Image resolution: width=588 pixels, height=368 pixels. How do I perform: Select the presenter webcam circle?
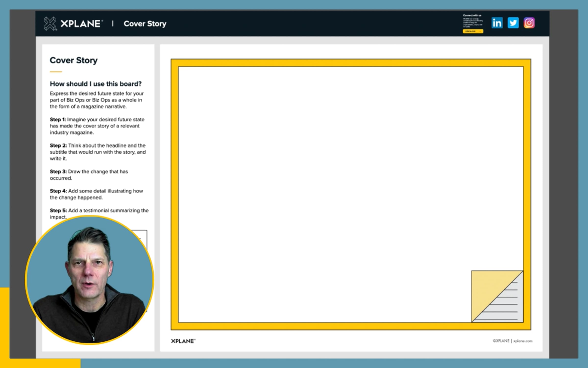click(x=89, y=280)
